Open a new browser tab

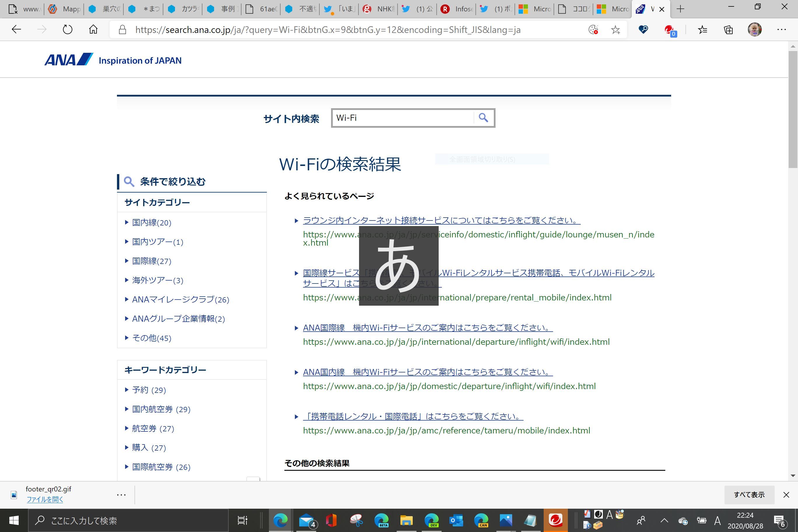680,9
